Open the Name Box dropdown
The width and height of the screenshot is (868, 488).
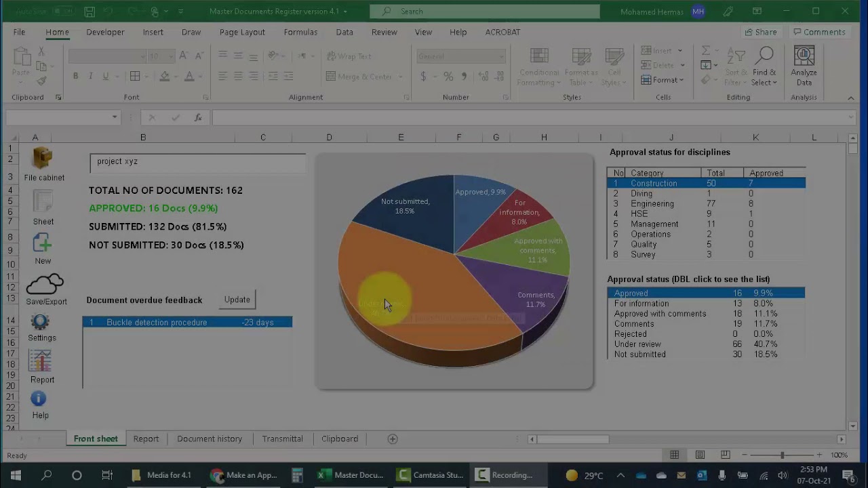(x=115, y=117)
